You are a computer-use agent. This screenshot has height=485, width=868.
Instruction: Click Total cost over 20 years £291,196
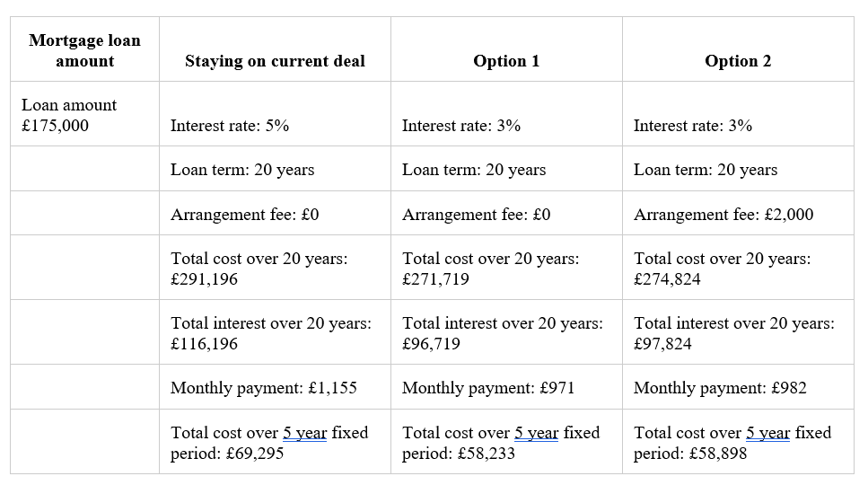275,268
